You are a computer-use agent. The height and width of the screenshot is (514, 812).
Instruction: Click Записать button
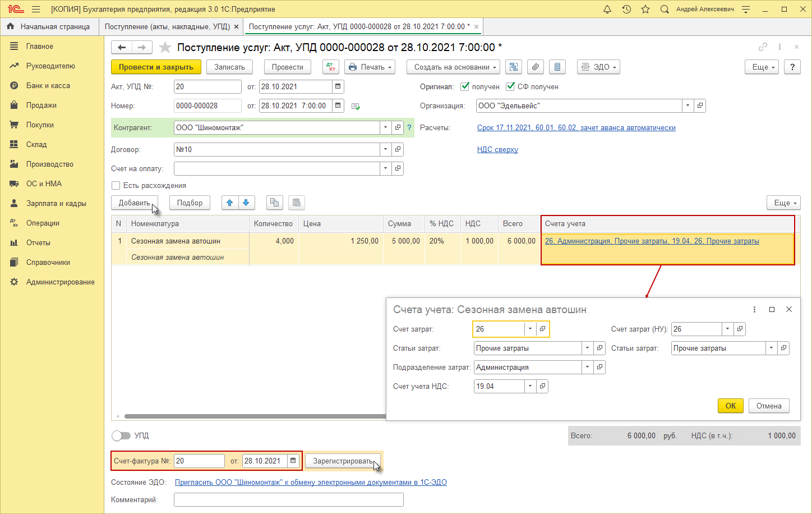(229, 67)
